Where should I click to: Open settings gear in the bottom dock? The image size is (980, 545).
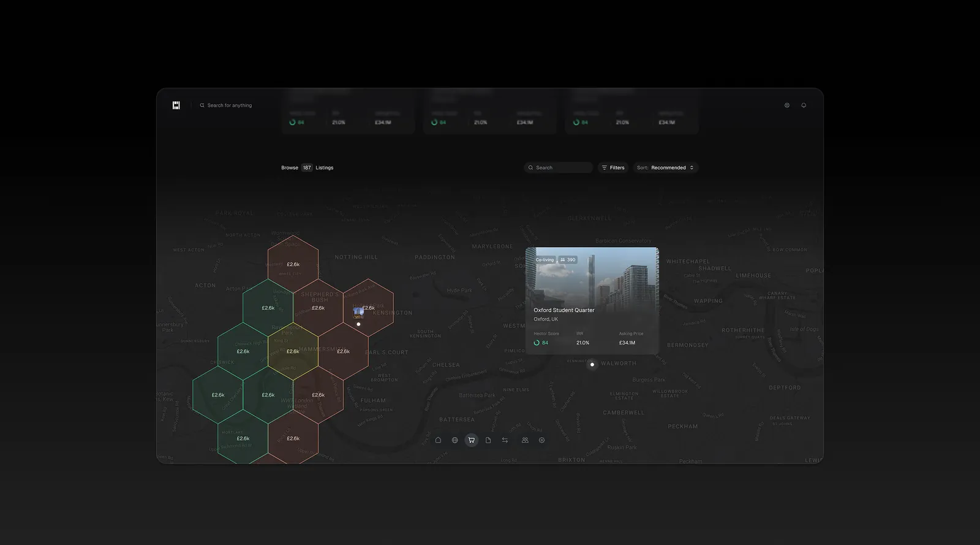541,440
